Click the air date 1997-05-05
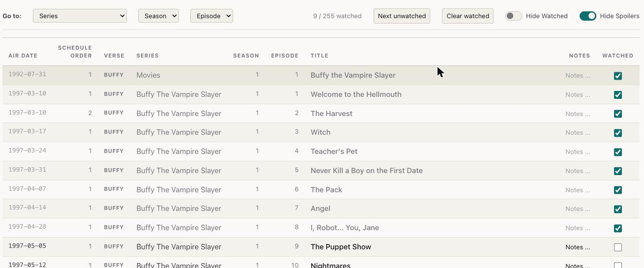The image size is (644, 268). pyautogui.click(x=27, y=245)
